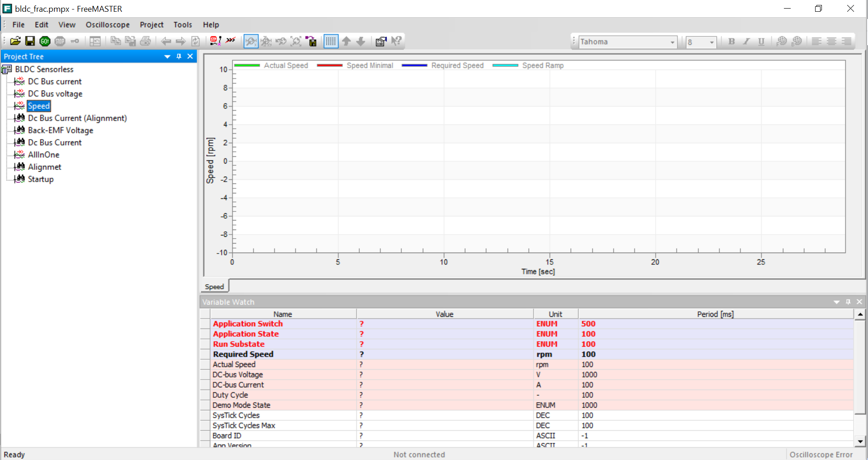The image size is (868, 460).
Task: Pin the Project Tree panel
Action: point(179,56)
